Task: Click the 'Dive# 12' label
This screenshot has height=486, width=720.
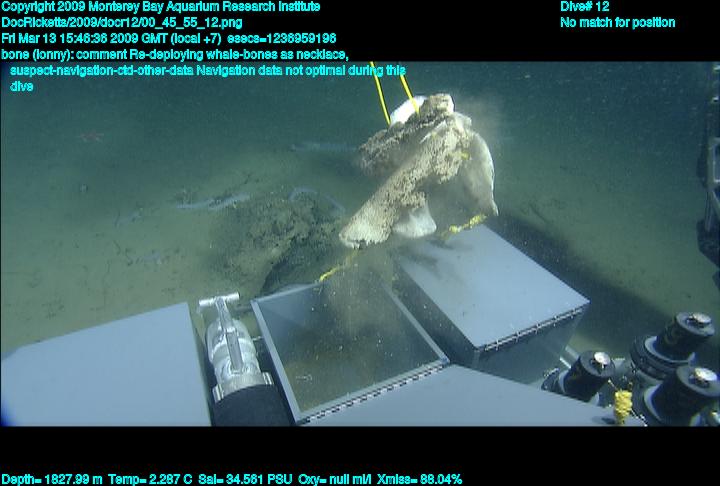Action: click(585, 7)
